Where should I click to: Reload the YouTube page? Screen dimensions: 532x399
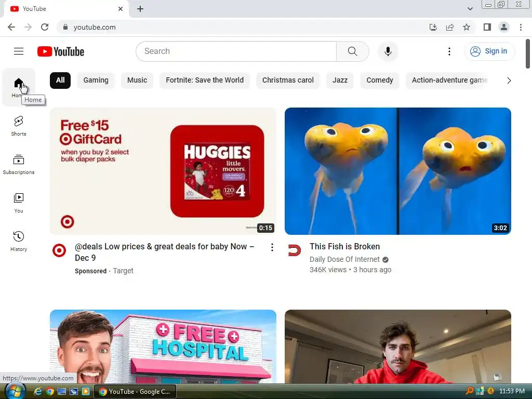(x=45, y=27)
